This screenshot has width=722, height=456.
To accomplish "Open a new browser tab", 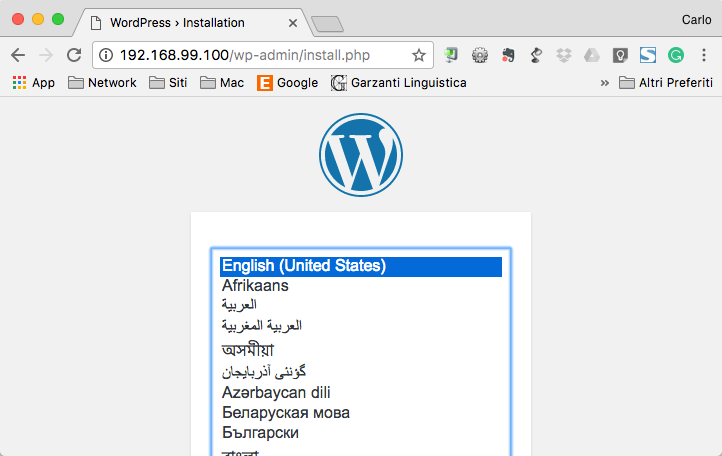I will [327, 24].
